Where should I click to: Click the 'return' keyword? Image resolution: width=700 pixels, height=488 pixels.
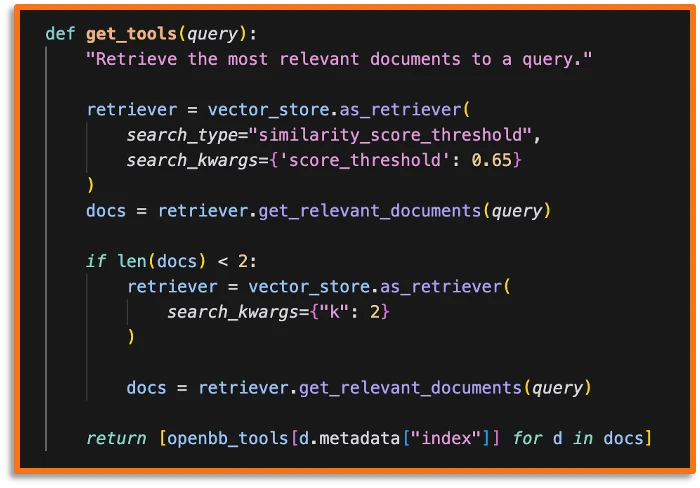(x=116, y=438)
